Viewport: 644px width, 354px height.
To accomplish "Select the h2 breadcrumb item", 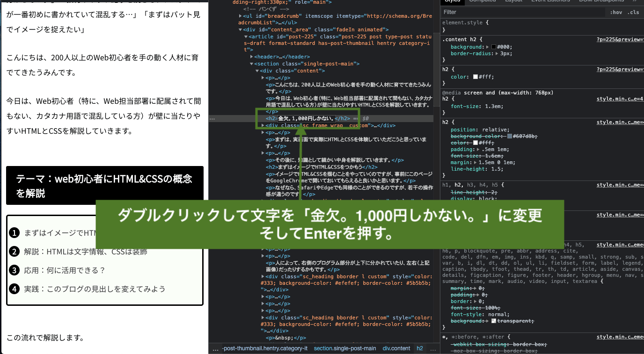I will (420, 348).
